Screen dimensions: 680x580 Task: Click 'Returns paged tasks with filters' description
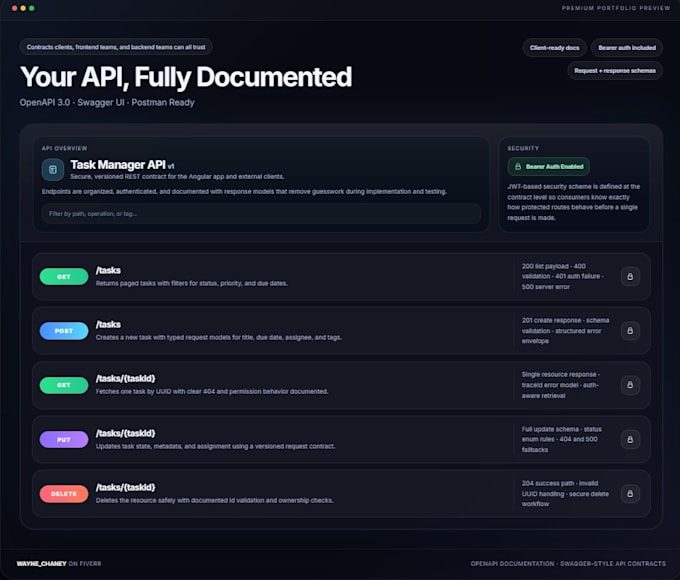pos(192,283)
